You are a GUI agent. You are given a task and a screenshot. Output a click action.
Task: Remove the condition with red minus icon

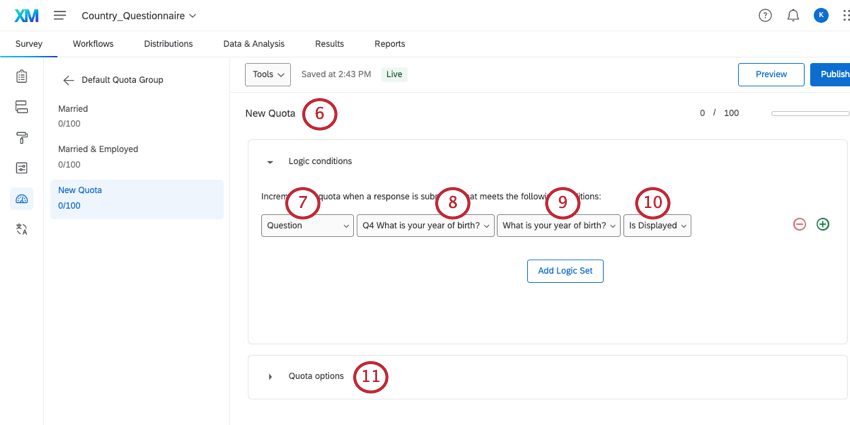(799, 224)
